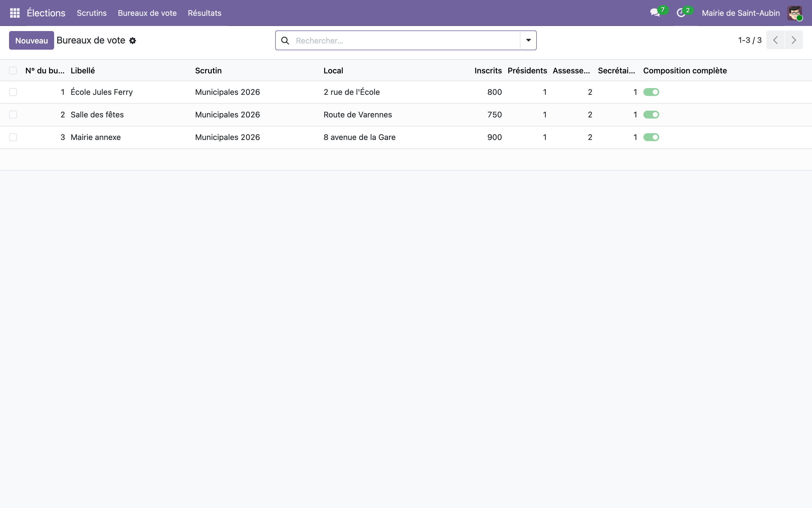Sort by the Scrutin column header
The image size is (812, 508).
click(208, 71)
